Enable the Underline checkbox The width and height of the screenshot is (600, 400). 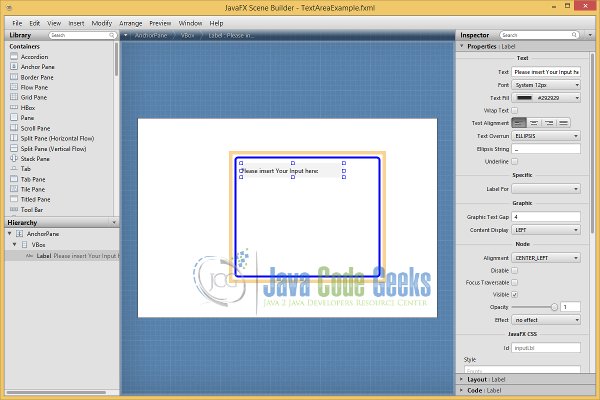515,162
